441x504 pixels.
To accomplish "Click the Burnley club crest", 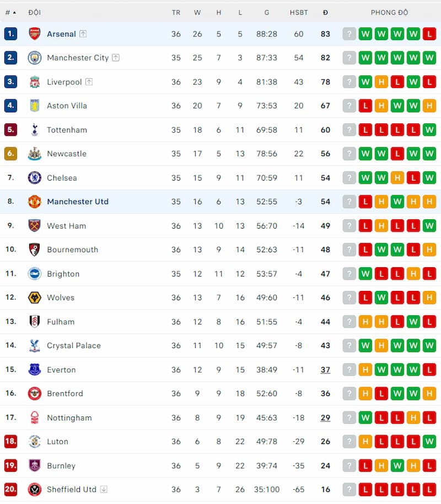I will [34, 465].
